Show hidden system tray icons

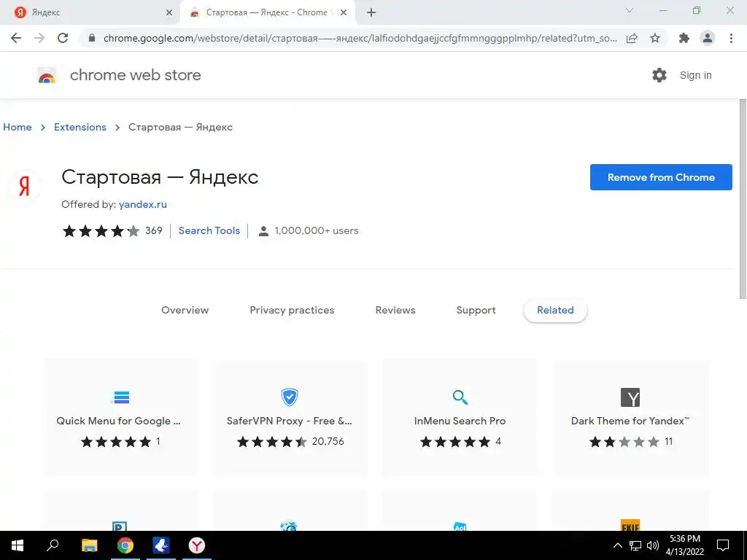[617, 545]
